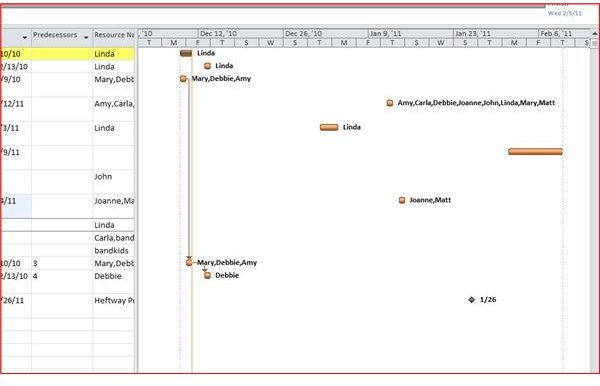
Task: Select the top Linda summary Gantt bar
Action: (x=186, y=53)
